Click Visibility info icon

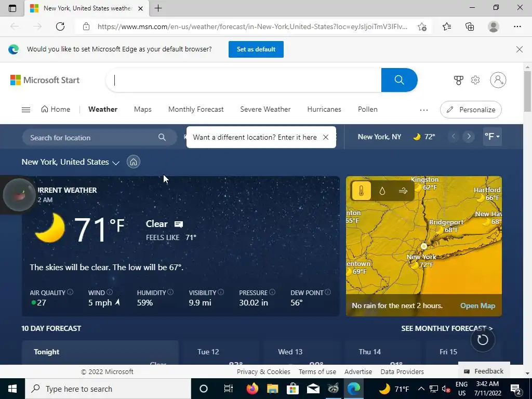click(220, 292)
